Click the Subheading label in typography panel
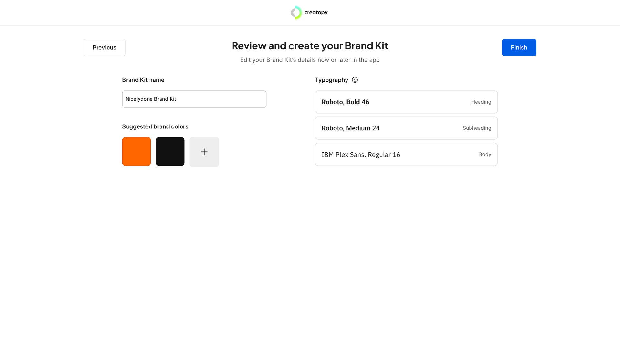620x364 pixels. [477, 128]
